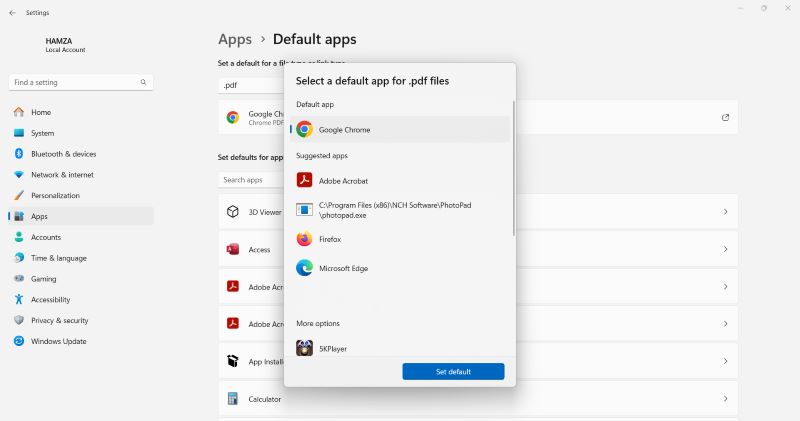
Task: Click the Calculator app icon
Action: click(x=233, y=399)
